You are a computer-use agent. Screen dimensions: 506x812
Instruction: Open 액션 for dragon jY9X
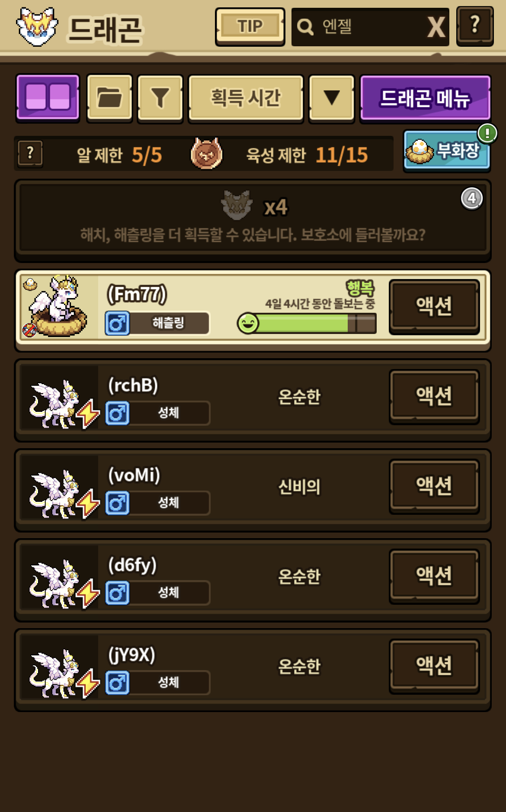[434, 666]
